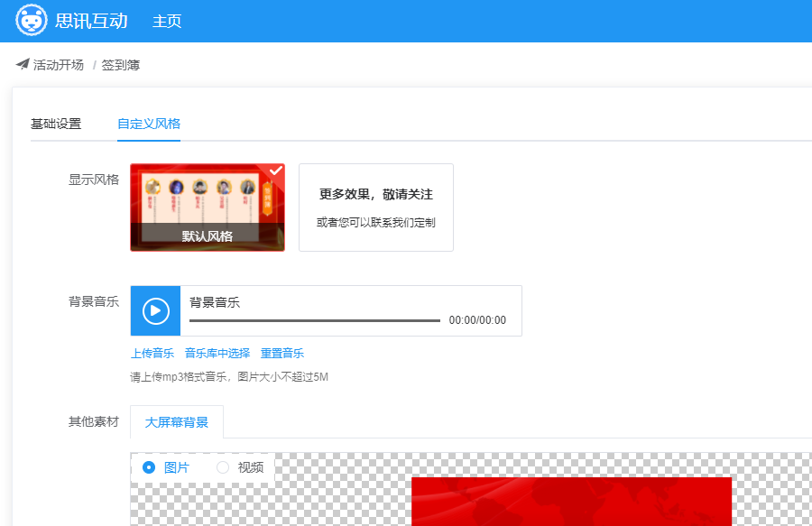The height and width of the screenshot is (526, 812).
Task: Click the 更多效果，敬请关注 card
Action: tap(376, 208)
